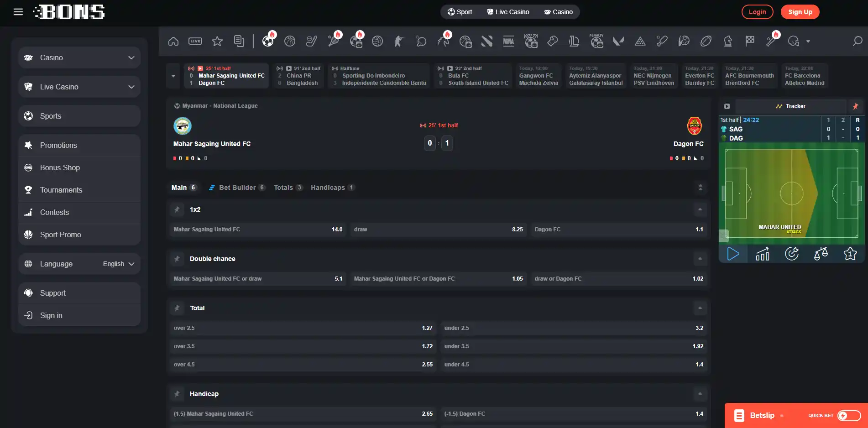Bet on Dagon FC to win at 1.1

click(619, 230)
